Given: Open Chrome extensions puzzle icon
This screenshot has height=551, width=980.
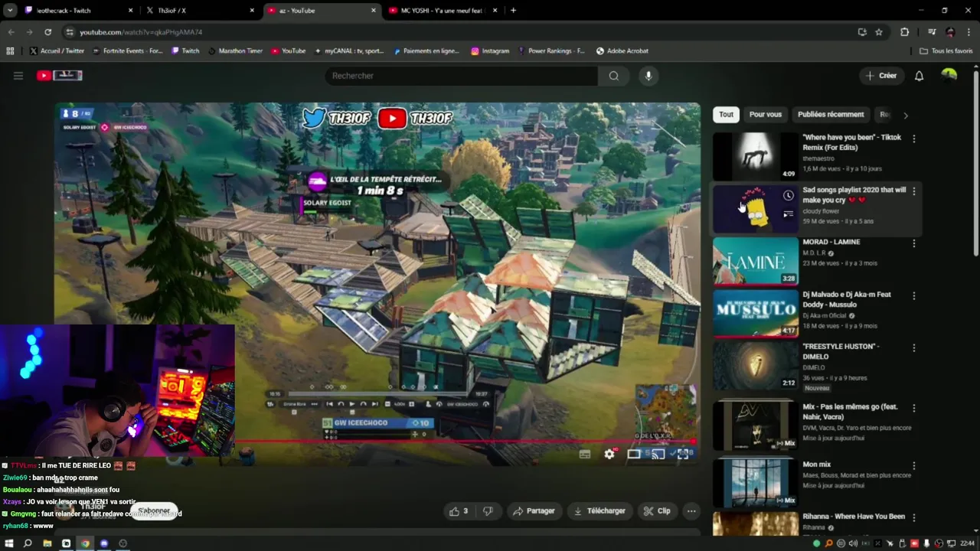Looking at the screenshot, I should point(904,32).
